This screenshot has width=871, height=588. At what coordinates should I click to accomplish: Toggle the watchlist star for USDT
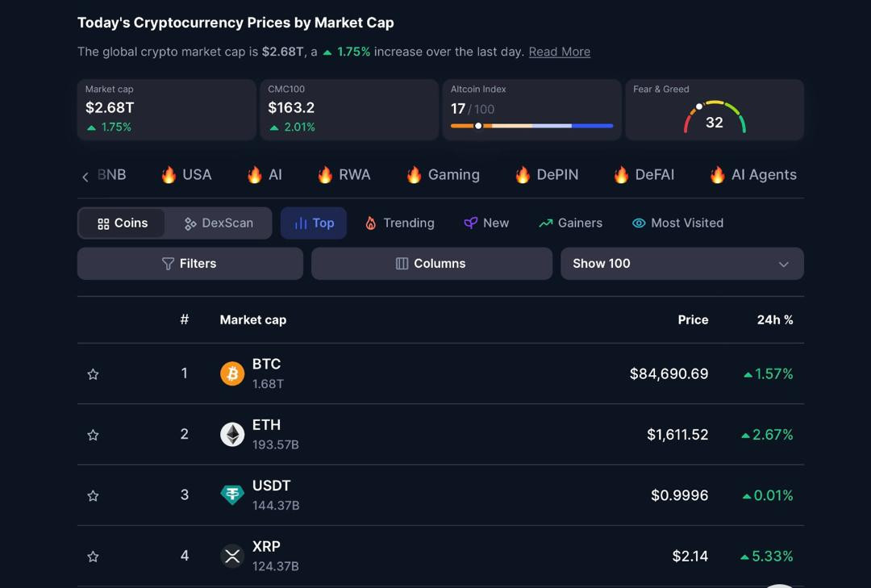[x=93, y=496]
